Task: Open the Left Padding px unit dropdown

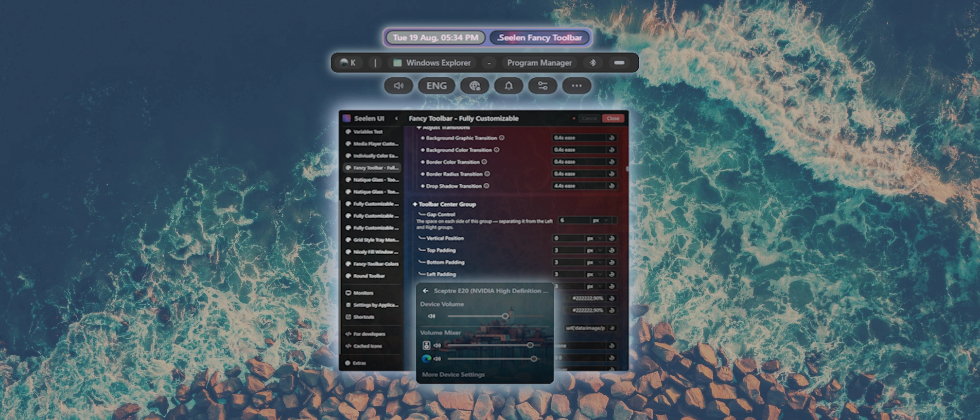Action: (595, 274)
